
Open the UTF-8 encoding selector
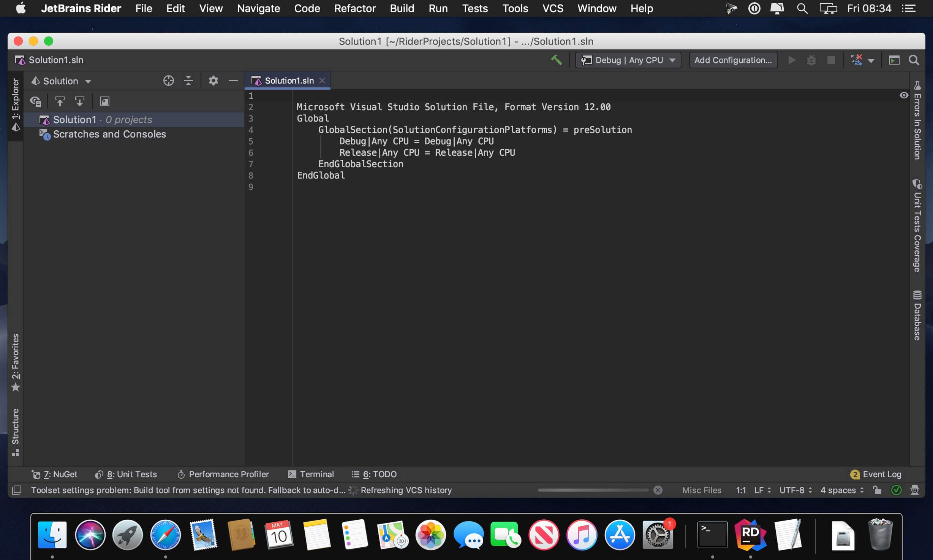795,490
